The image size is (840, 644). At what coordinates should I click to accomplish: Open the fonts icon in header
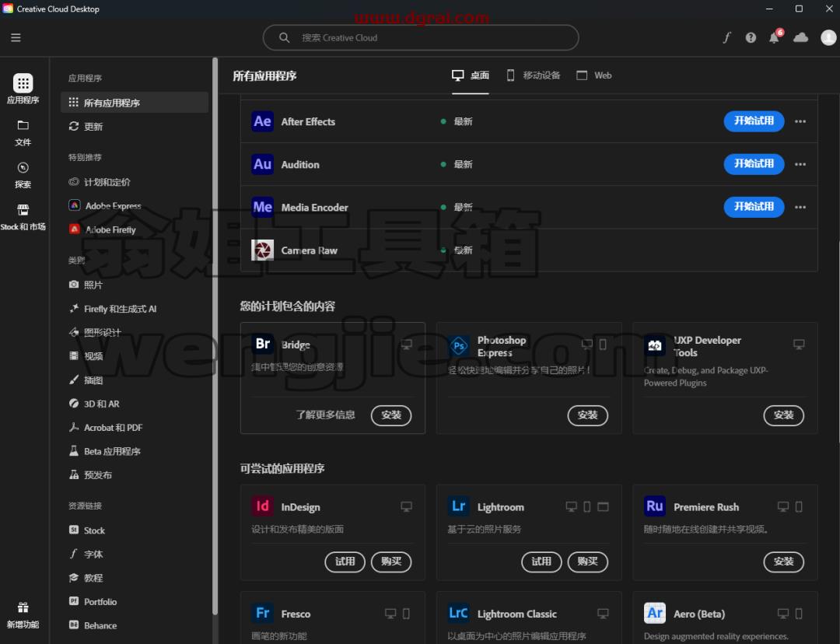click(x=726, y=37)
